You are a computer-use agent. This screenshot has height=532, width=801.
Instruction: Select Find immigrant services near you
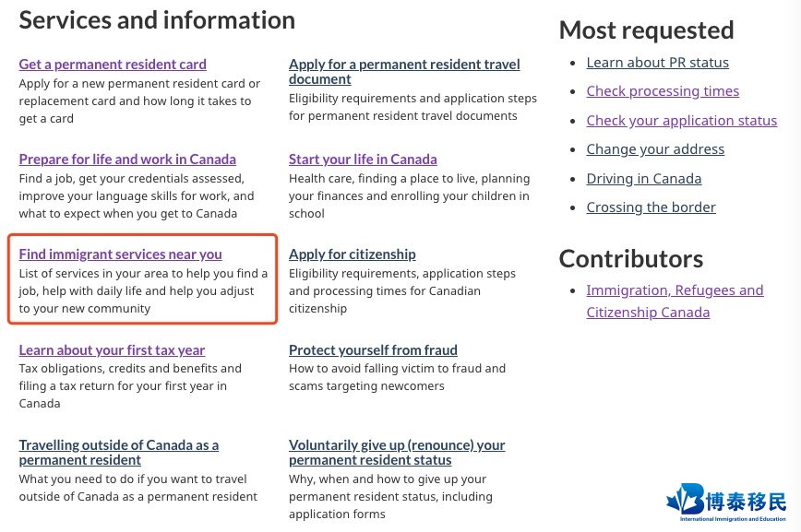(120, 254)
